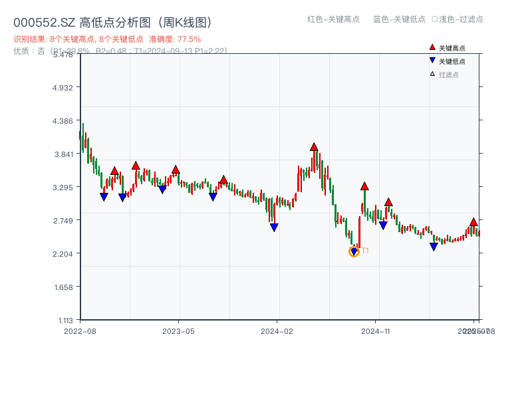Click the 浅色-过滤点 circle indicator at top

435,19
